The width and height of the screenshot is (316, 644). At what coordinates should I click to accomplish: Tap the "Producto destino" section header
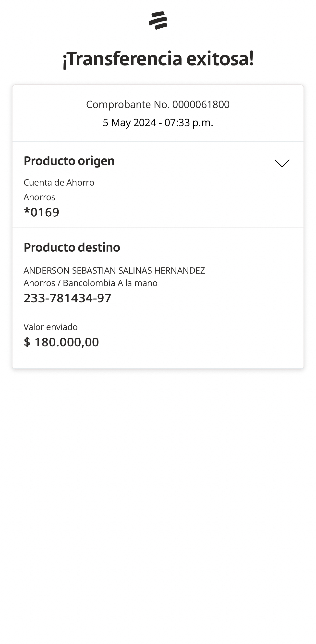click(x=72, y=247)
